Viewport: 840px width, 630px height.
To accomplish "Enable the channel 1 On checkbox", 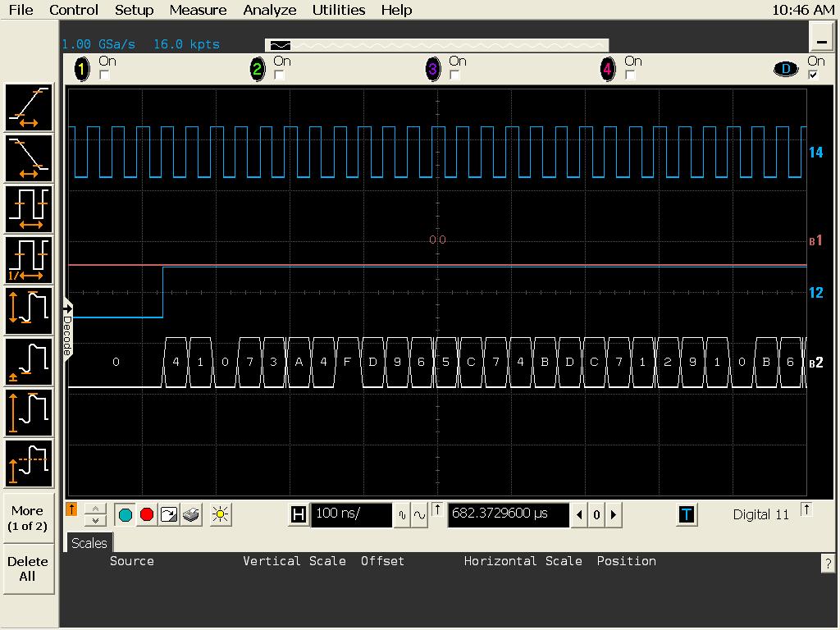I will click(104, 75).
